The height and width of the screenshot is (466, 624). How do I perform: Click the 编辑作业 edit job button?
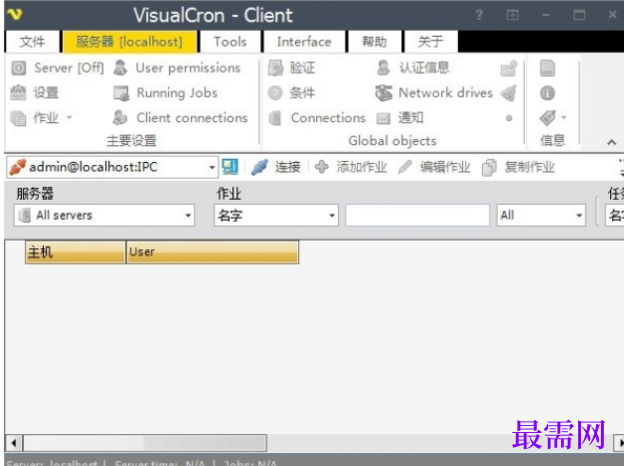click(434, 167)
